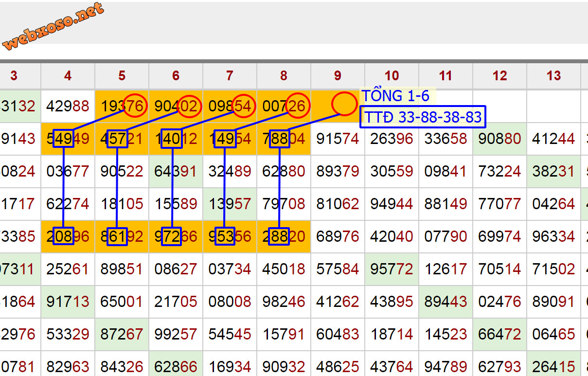Click the empty red circle in column 9
588x376 pixels.
344,104
